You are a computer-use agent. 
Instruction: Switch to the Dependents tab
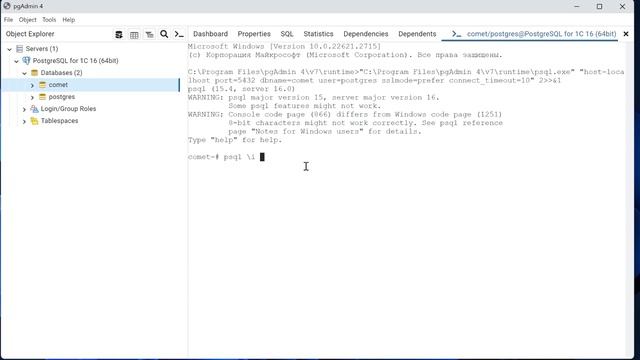(x=417, y=34)
